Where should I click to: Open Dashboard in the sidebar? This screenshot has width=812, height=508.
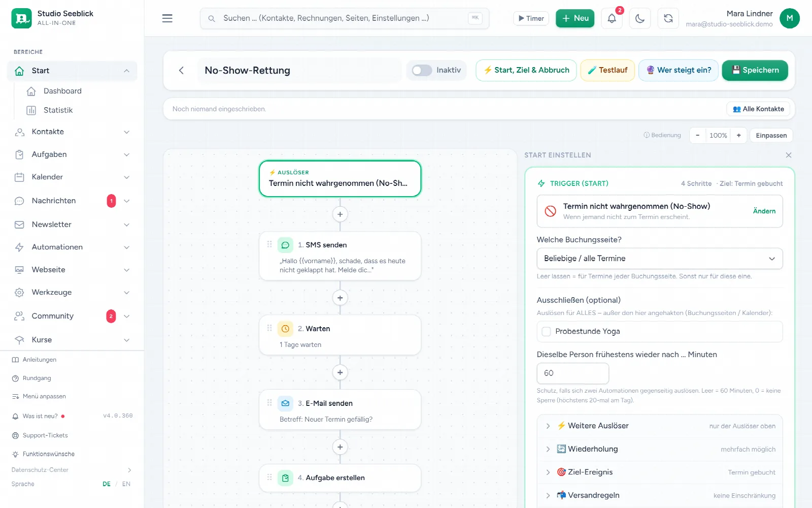click(x=62, y=91)
